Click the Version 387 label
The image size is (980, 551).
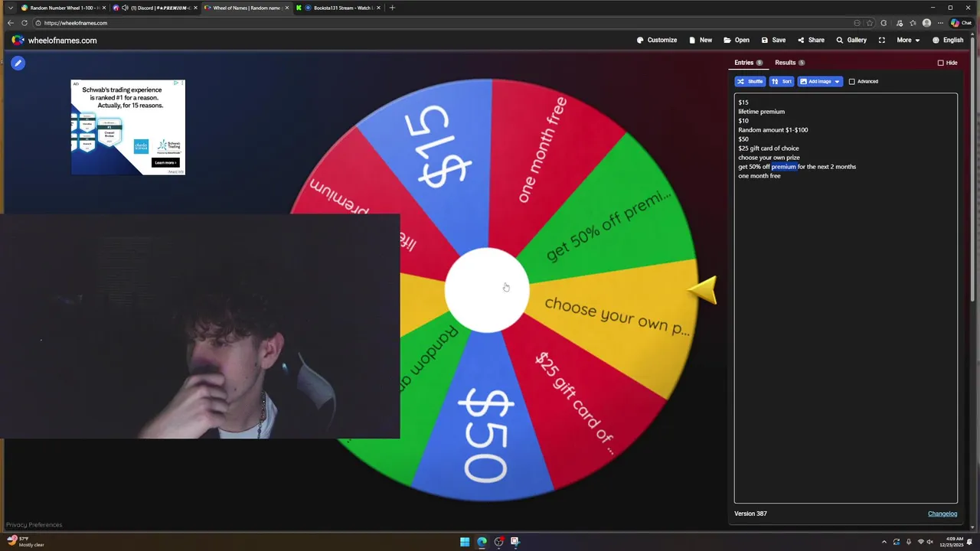coord(750,514)
